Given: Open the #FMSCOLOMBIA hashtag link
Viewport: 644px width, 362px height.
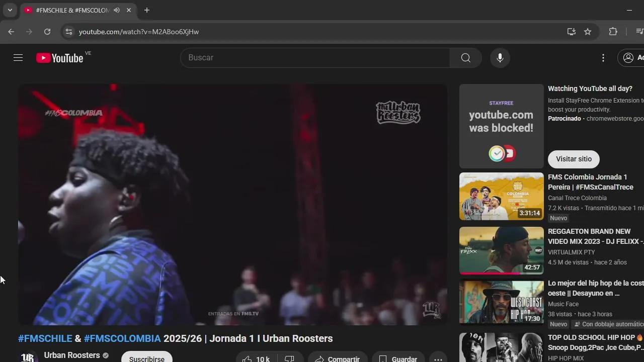Looking at the screenshot, I should [122, 338].
